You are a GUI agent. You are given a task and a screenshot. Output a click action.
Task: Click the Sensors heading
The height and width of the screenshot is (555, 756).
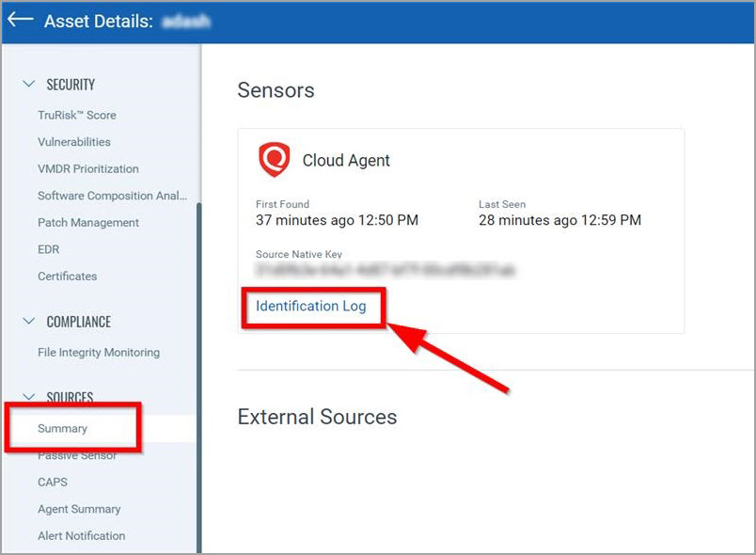click(276, 90)
